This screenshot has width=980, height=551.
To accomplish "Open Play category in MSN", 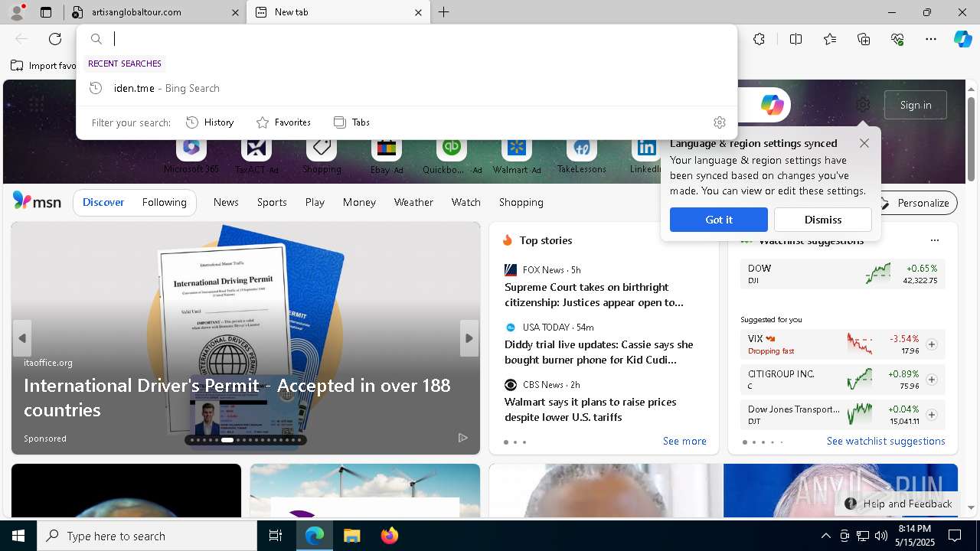I will pos(315,202).
